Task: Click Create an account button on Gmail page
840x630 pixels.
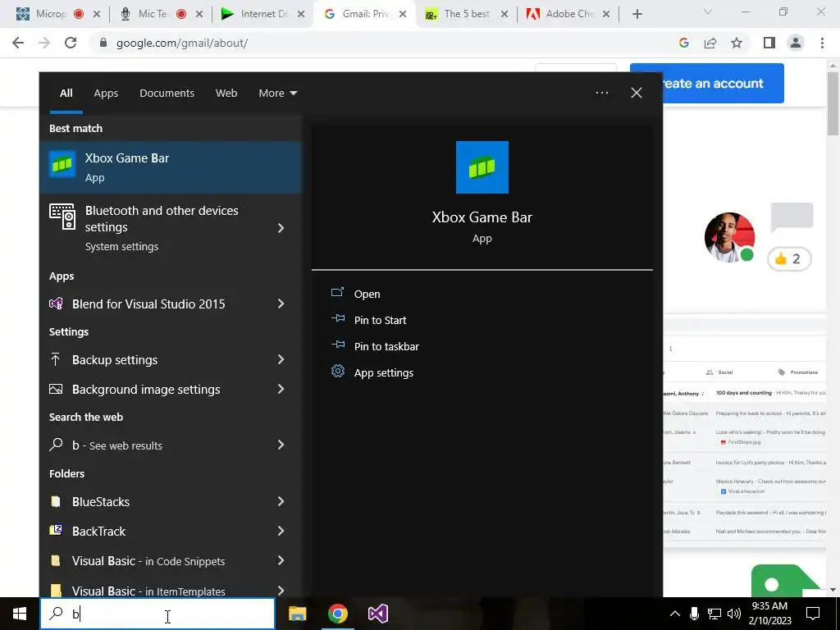Action: [x=723, y=83]
